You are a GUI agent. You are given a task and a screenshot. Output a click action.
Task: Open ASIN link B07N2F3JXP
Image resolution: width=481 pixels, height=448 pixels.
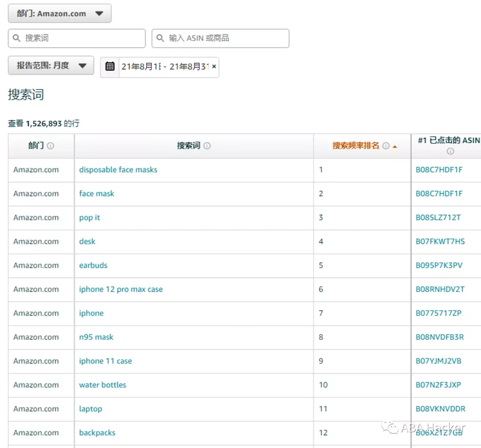click(438, 385)
